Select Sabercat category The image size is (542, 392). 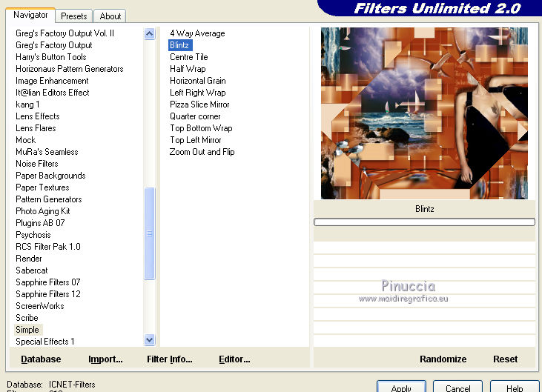pyautogui.click(x=31, y=270)
